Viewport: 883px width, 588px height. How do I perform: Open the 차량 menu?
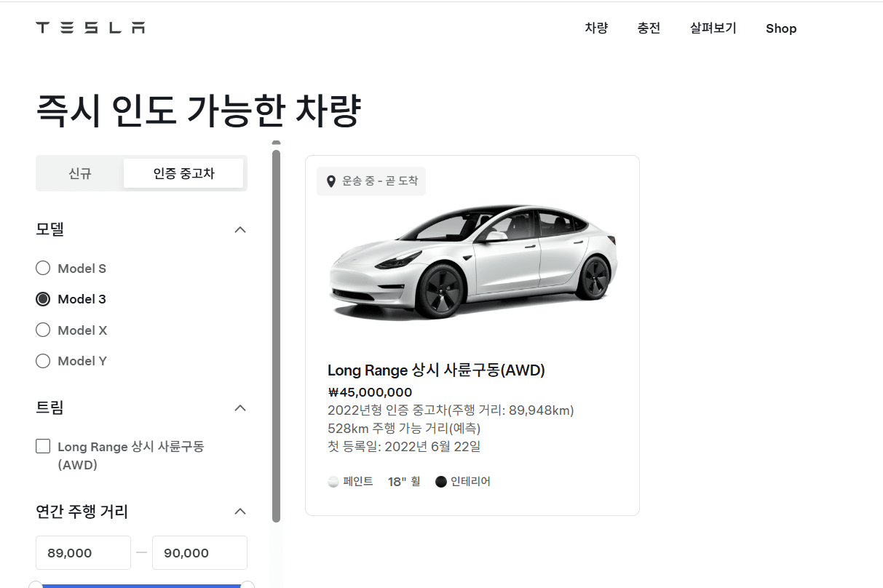click(596, 28)
